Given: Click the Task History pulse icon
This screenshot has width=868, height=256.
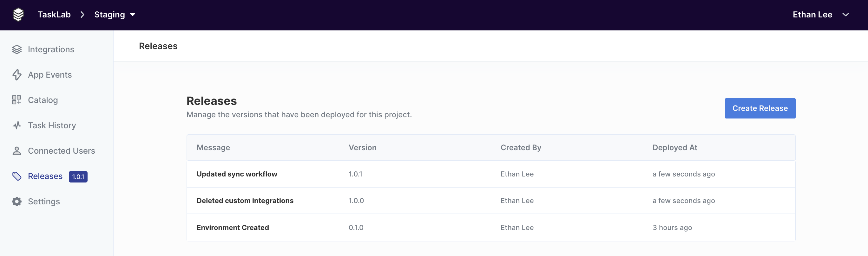Looking at the screenshot, I should pos(17,125).
